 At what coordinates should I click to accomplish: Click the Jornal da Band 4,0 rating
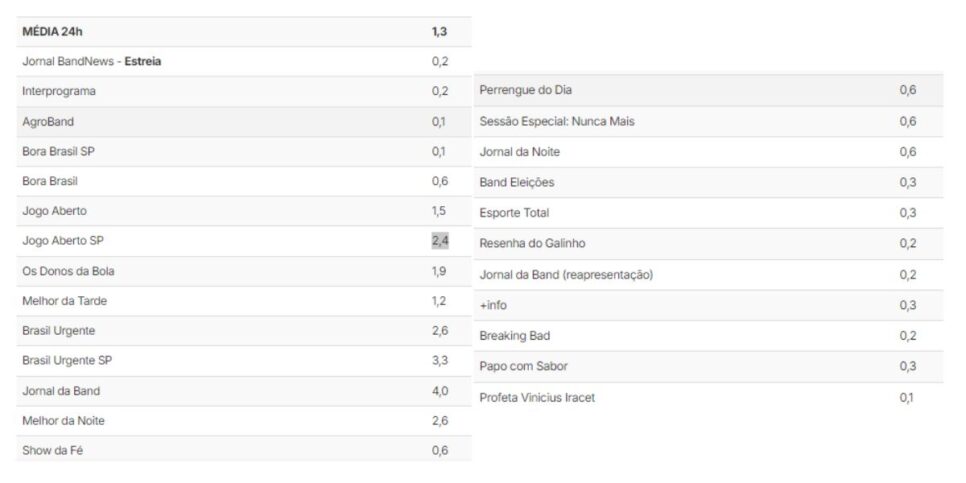pos(440,391)
